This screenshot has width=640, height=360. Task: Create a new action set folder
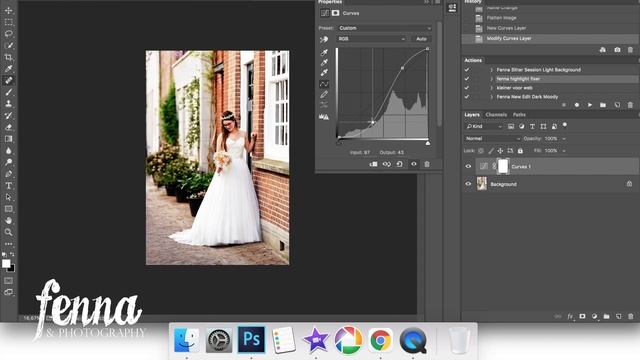(x=603, y=105)
